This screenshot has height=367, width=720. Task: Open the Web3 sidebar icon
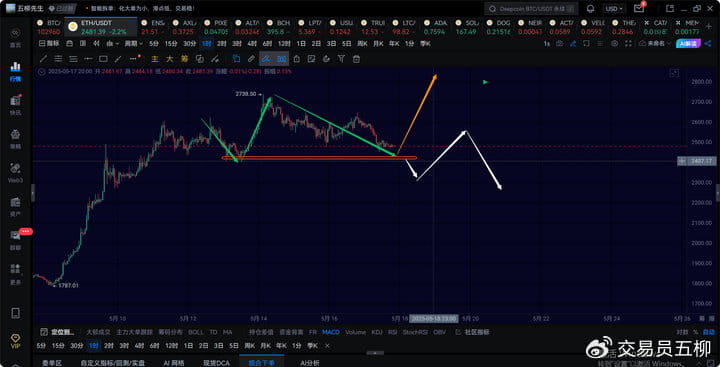click(x=15, y=172)
